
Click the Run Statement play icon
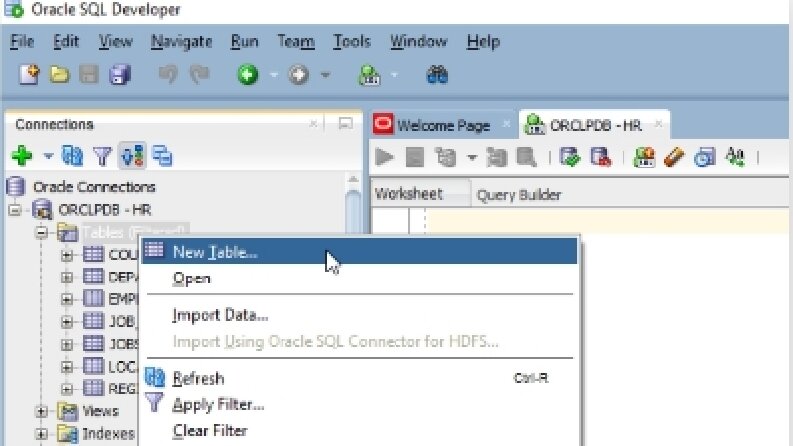(x=384, y=157)
